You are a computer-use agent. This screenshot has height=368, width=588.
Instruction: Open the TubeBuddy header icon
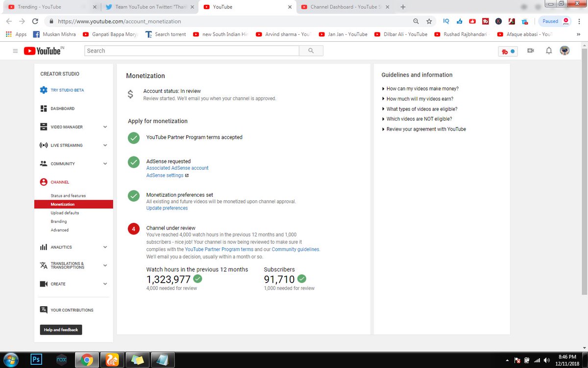(508, 51)
